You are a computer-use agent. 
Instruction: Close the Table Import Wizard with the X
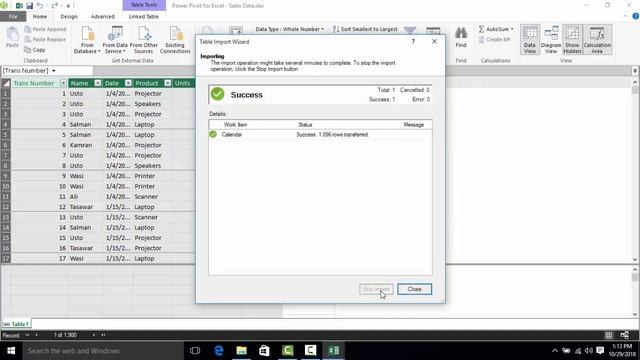pyautogui.click(x=434, y=41)
